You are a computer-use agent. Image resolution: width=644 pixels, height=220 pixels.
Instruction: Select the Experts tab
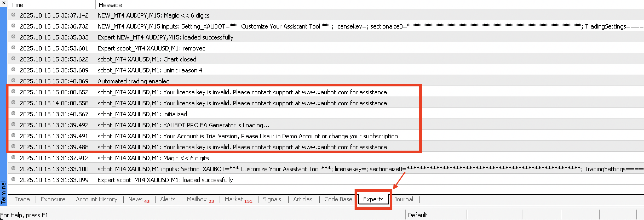[x=373, y=199]
